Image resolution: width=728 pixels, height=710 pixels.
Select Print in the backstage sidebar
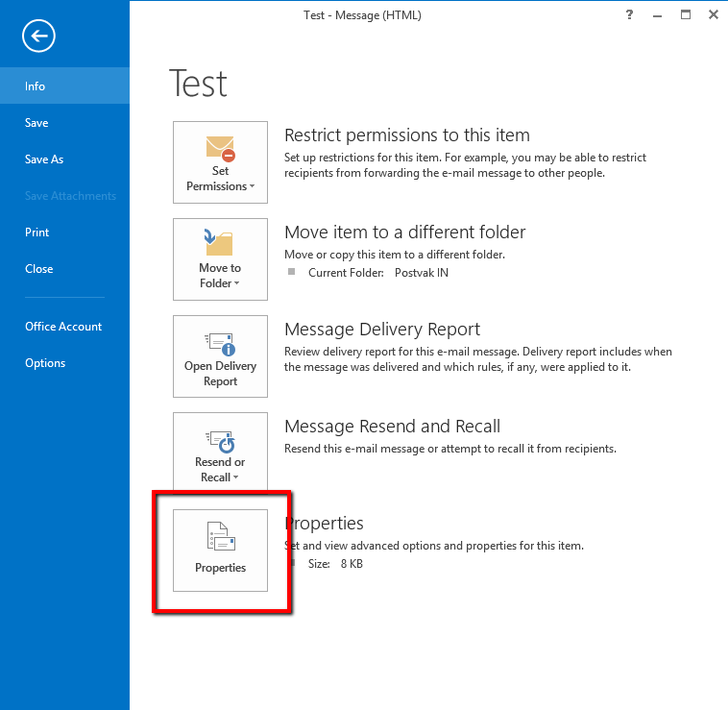(x=36, y=233)
